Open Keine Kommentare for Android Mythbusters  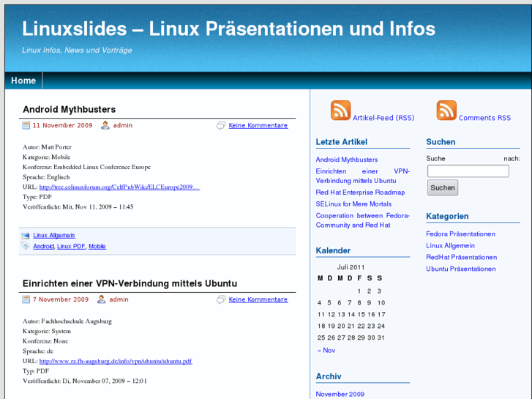(x=258, y=125)
